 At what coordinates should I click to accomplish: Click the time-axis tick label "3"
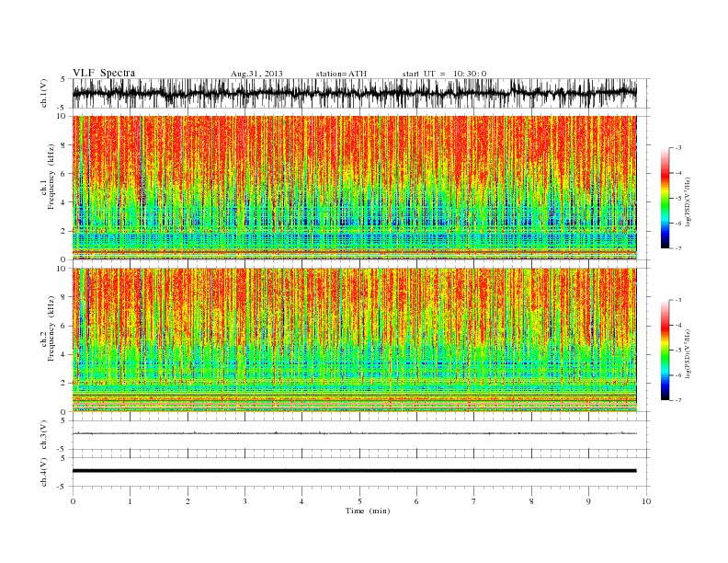(245, 501)
